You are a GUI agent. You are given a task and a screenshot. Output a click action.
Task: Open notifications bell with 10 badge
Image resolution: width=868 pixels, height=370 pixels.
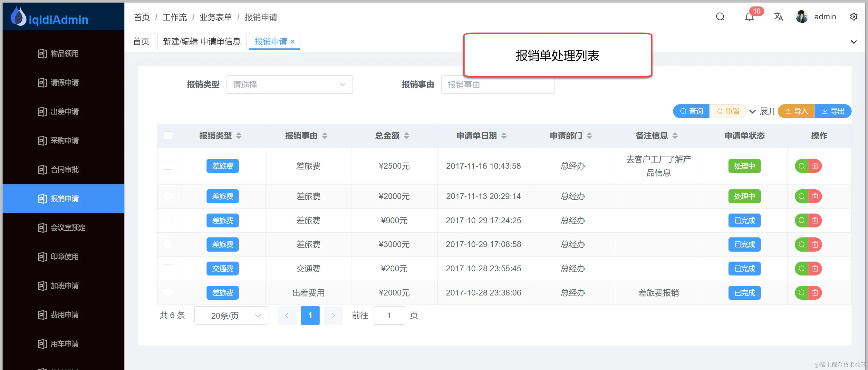click(749, 16)
